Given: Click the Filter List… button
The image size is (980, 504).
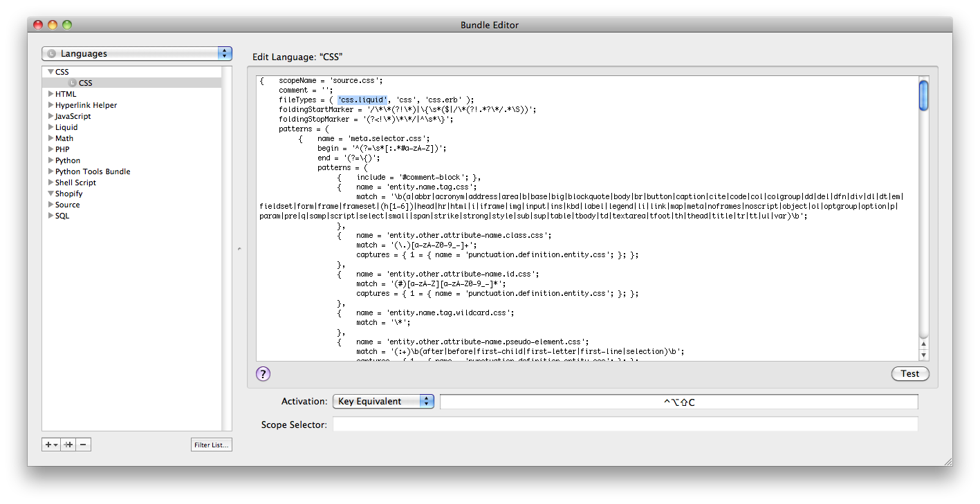Looking at the screenshot, I should [211, 445].
